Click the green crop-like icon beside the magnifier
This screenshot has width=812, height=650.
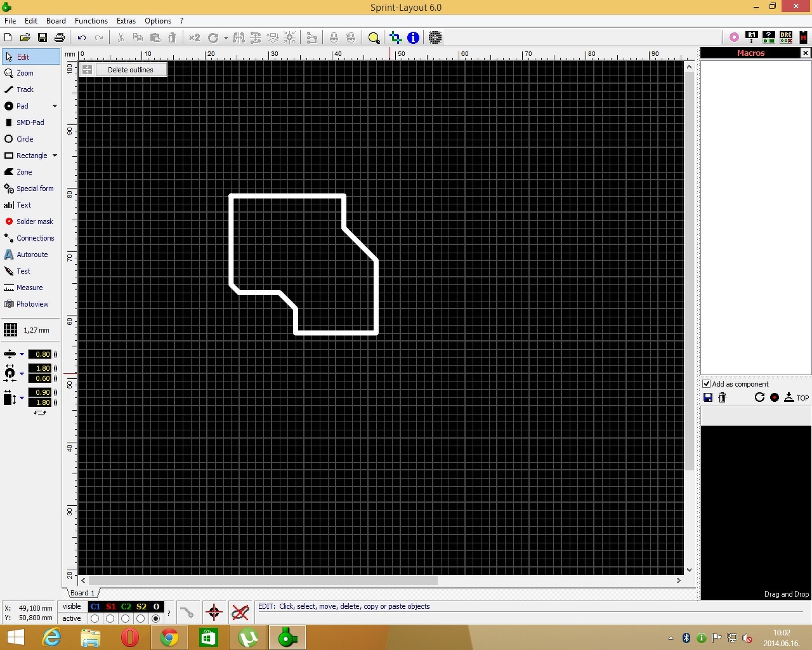pos(395,38)
